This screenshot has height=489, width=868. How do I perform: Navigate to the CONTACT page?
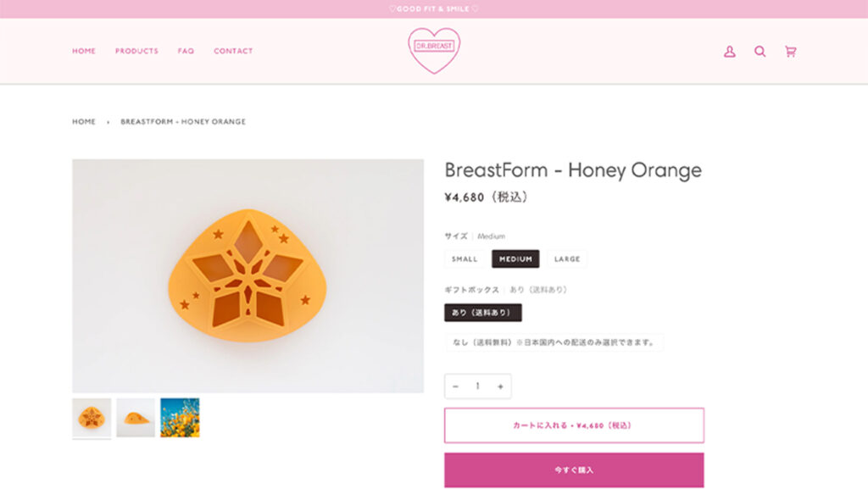click(x=233, y=52)
